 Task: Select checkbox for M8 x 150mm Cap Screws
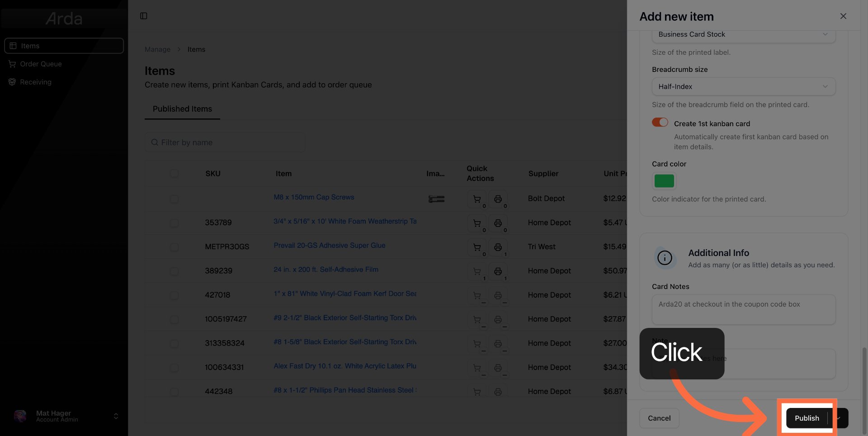tap(174, 199)
